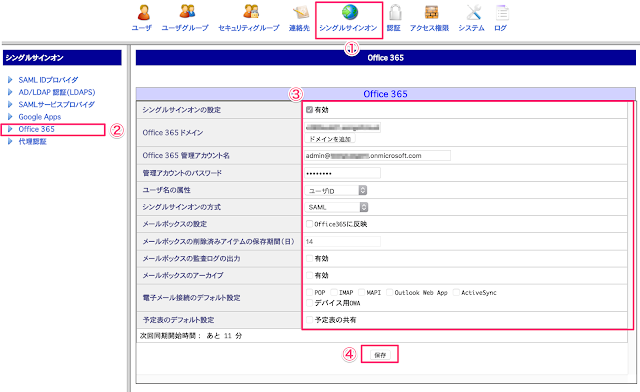Image resolution: width=640 pixels, height=392 pixels.
Task: Check the デバイス用OWA checkbox
Action: click(x=309, y=303)
